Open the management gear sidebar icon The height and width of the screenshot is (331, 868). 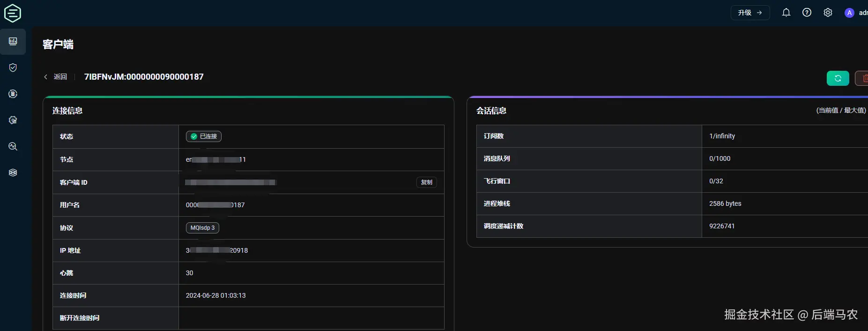[13, 120]
